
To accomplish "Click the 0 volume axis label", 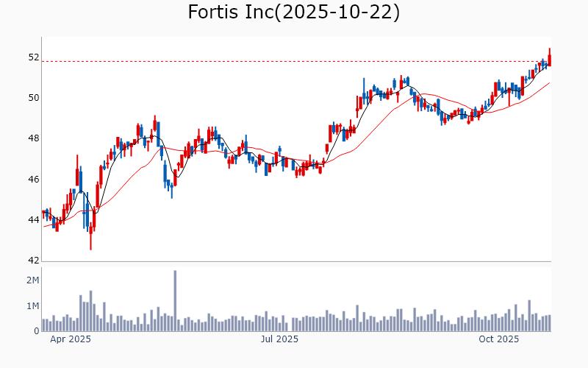I will point(37,331).
